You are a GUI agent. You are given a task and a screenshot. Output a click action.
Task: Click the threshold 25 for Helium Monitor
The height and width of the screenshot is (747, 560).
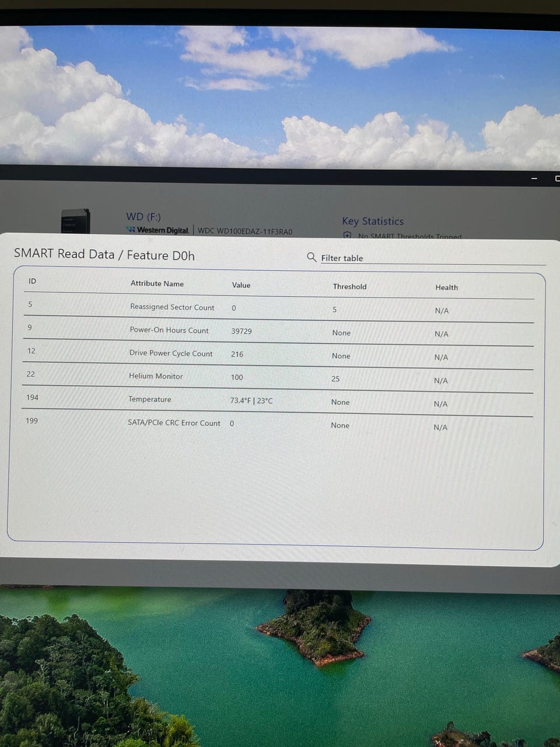(335, 379)
